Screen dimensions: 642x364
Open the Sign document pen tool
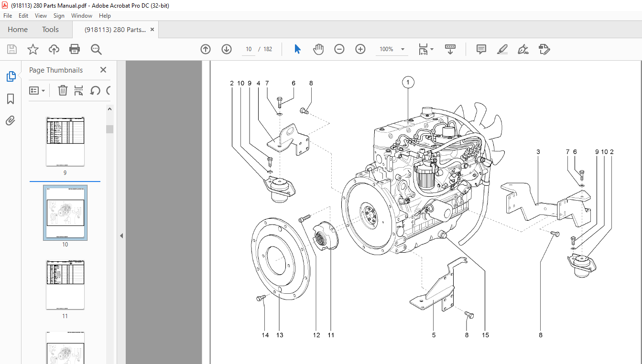[x=523, y=49]
